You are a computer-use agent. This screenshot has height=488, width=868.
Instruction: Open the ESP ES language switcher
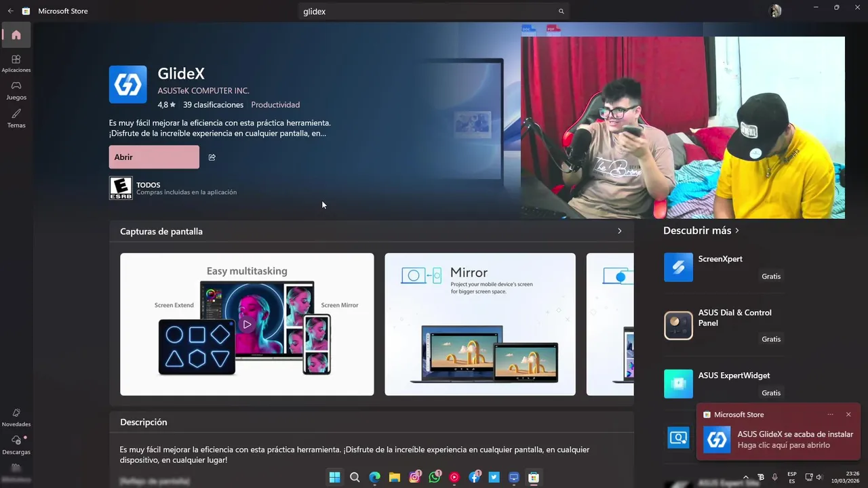(792, 477)
